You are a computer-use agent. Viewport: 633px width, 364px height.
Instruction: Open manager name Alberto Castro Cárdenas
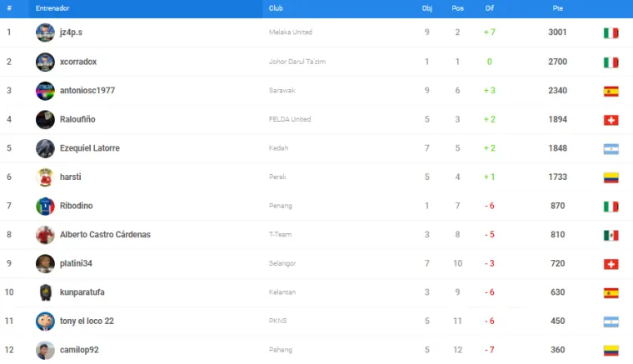click(105, 234)
